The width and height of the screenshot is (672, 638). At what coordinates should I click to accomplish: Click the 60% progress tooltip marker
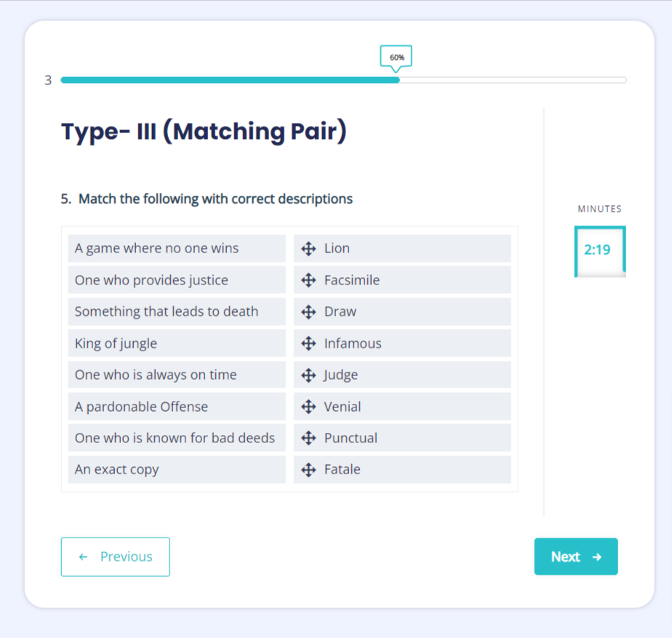(x=396, y=57)
